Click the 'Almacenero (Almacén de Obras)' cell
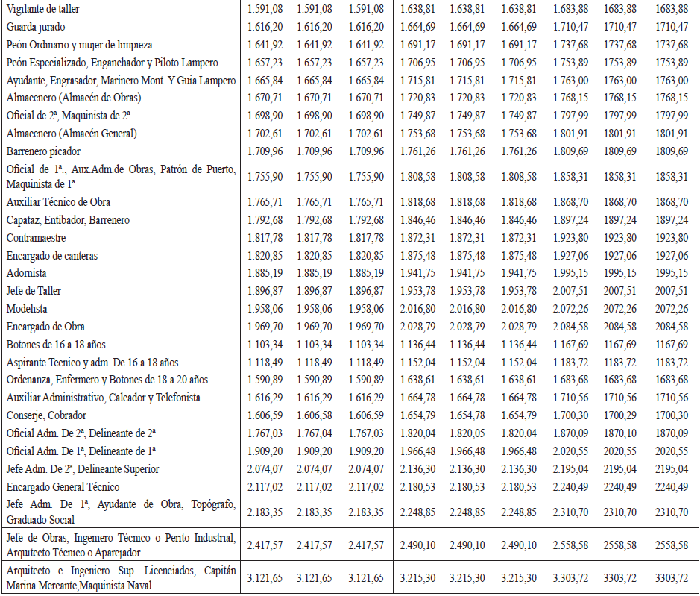The width and height of the screenshot is (700, 596). click(74, 98)
